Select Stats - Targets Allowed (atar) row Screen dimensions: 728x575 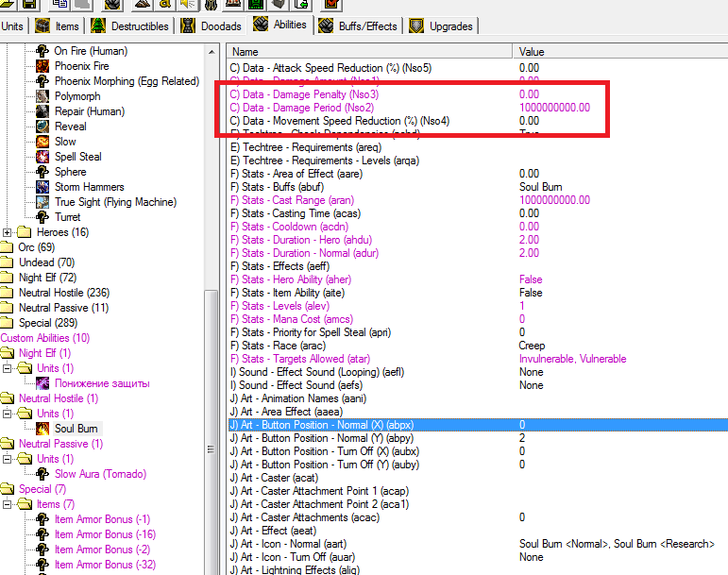point(478,359)
